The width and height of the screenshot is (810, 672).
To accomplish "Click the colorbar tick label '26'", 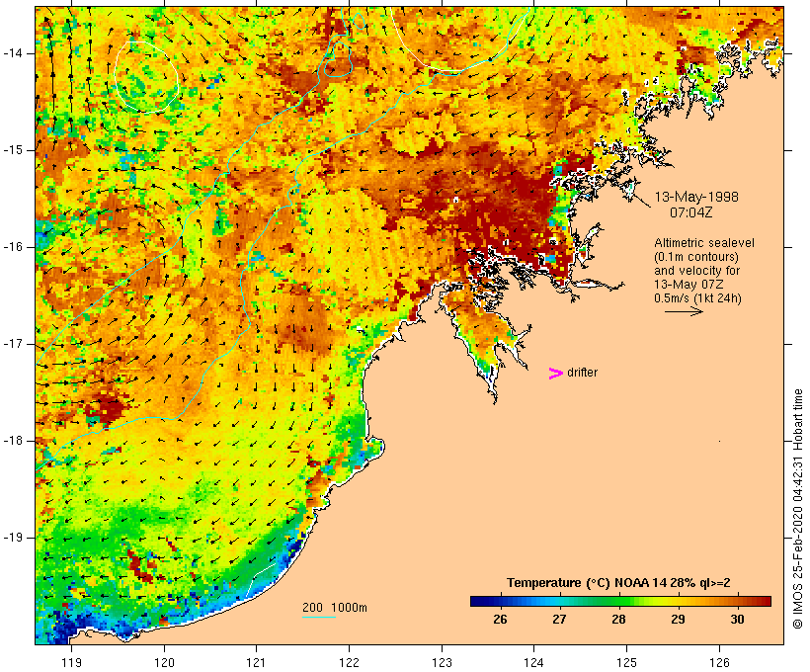I will click(500, 619).
